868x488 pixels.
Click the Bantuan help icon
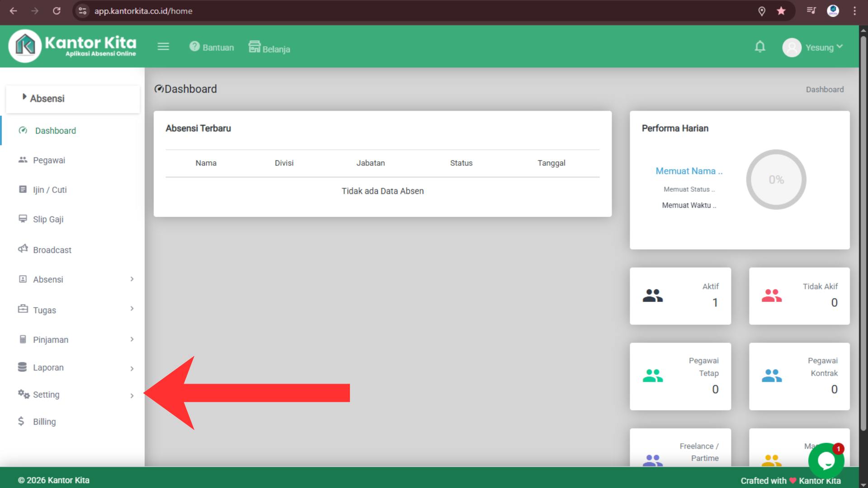point(194,47)
